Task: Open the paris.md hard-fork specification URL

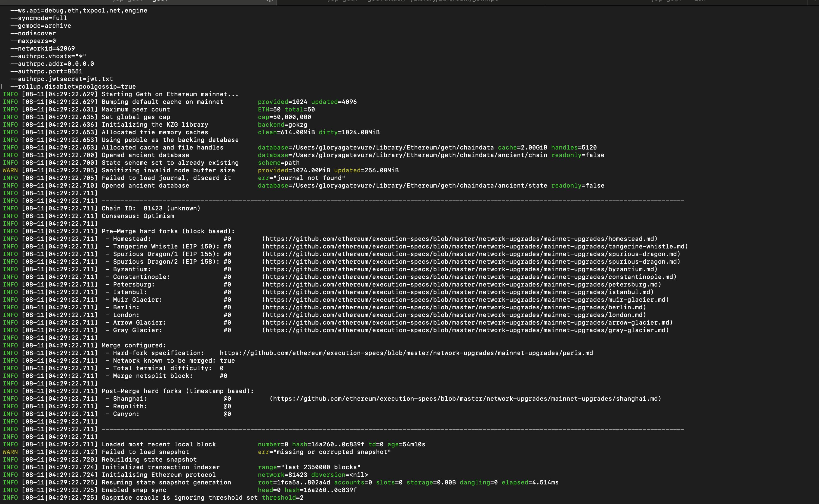Action: (x=406, y=353)
